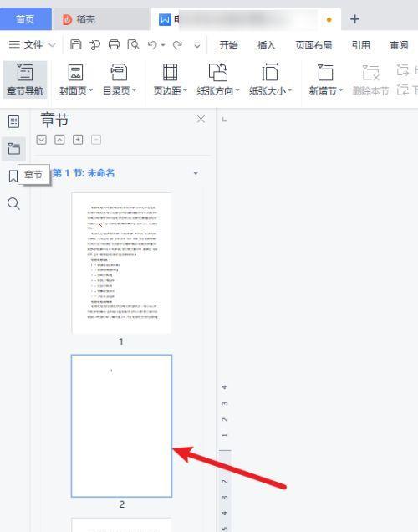
Task: Collapse all sections with the up-chevron box
Action: (x=59, y=140)
